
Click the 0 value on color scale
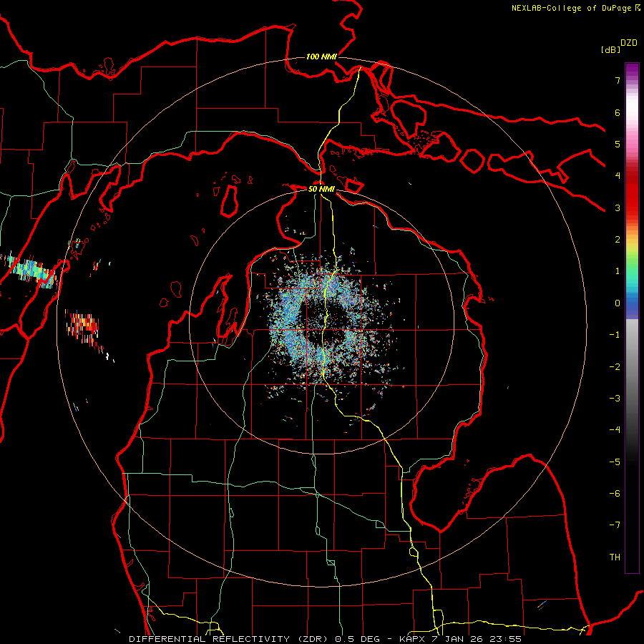pos(618,303)
